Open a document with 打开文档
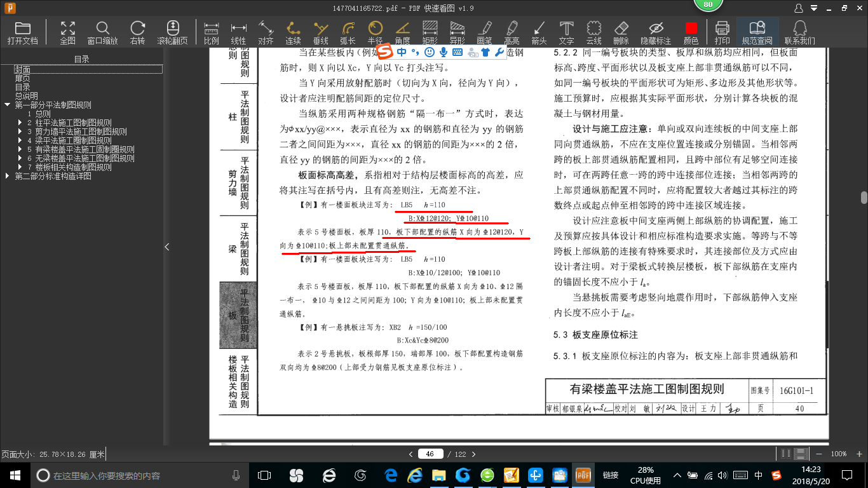868x488 pixels. (x=23, y=32)
